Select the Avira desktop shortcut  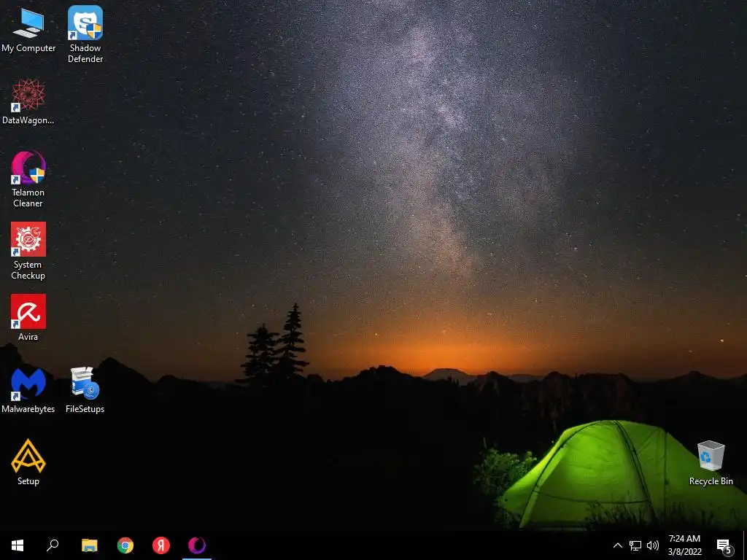[28, 318]
